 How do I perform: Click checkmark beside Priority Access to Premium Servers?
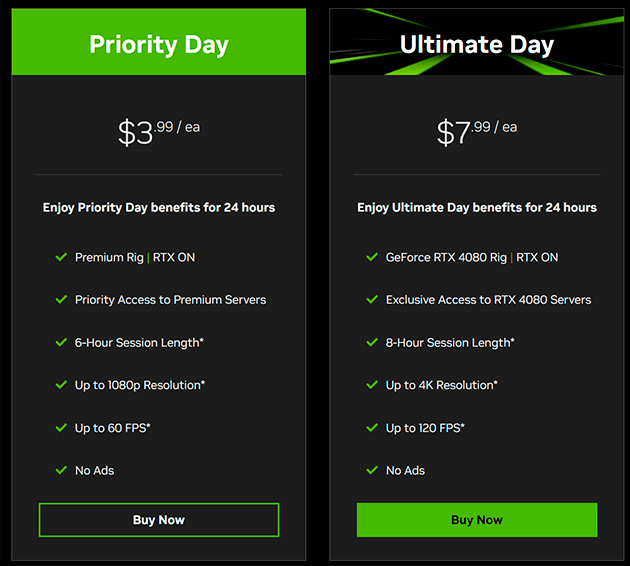click(x=61, y=299)
